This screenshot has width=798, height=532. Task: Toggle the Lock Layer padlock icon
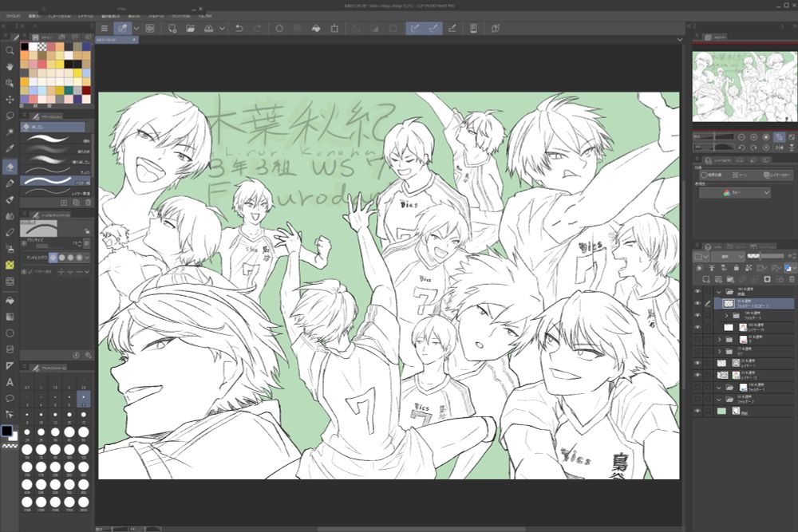pos(736,267)
